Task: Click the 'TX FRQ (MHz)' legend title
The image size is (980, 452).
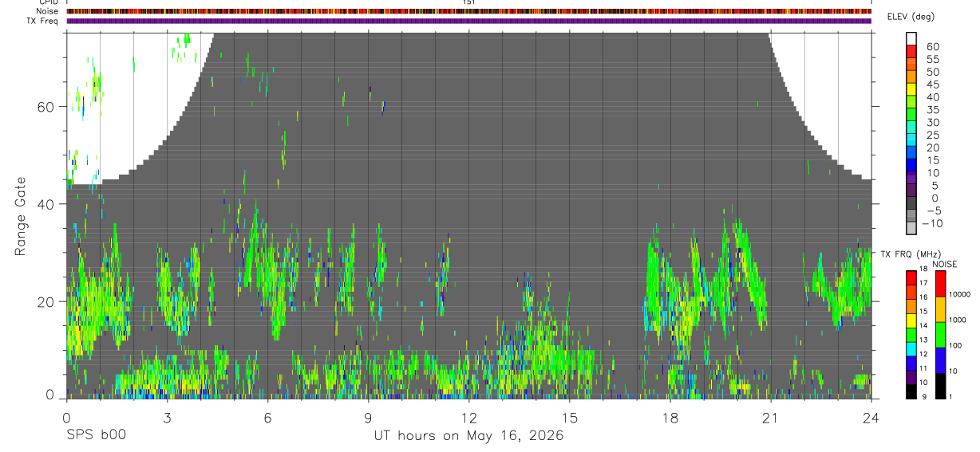Action: tap(911, 254)
